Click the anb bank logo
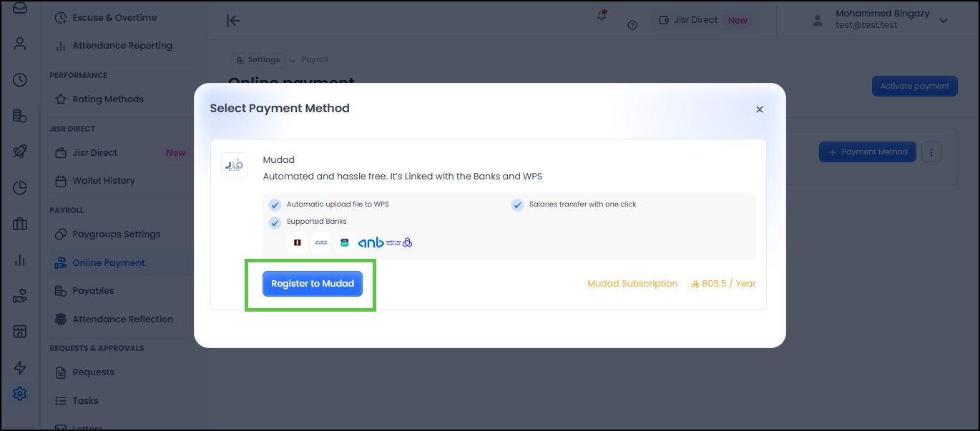The image size is (980, 431). pyautogui.click(x=371, y=242)
